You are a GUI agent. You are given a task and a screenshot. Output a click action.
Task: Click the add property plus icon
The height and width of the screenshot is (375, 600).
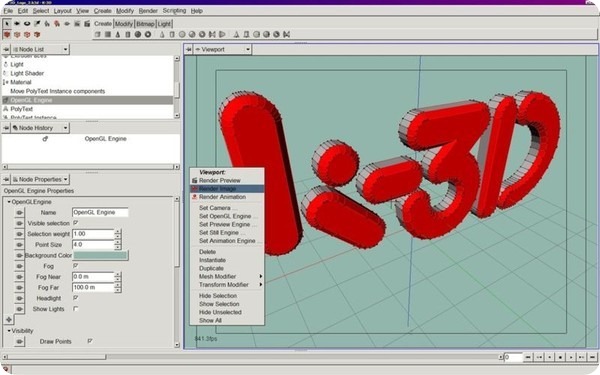(x=9, y=319)
